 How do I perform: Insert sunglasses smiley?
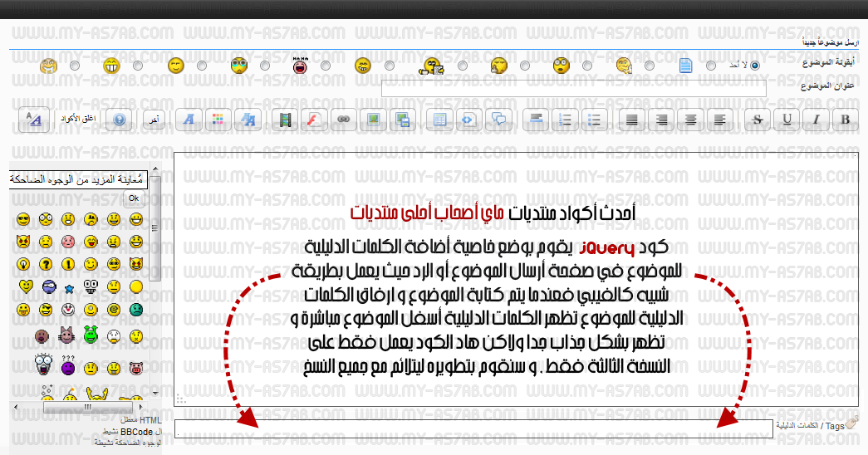click(x=23, y=220)
